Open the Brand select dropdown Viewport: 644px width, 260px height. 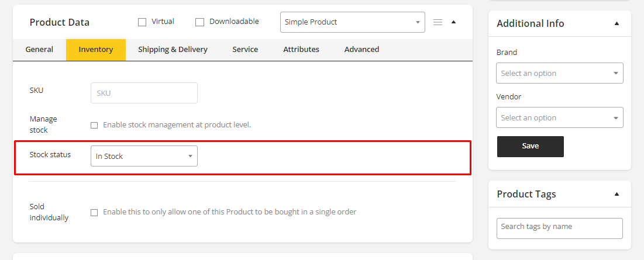point(559,73)
